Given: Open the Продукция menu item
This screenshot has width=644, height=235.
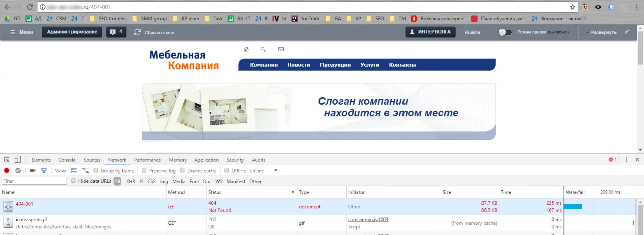Looking at the screenshot, I should (x=335, y=65).
